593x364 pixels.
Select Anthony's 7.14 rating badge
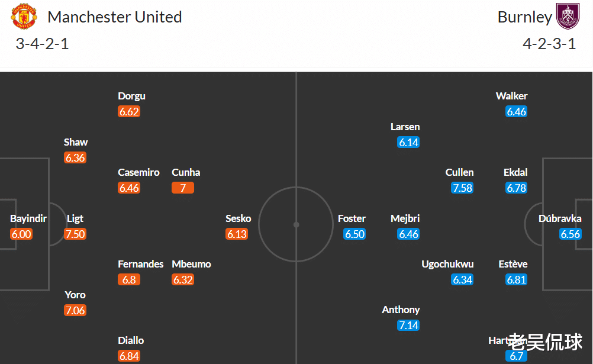(408, 326)
